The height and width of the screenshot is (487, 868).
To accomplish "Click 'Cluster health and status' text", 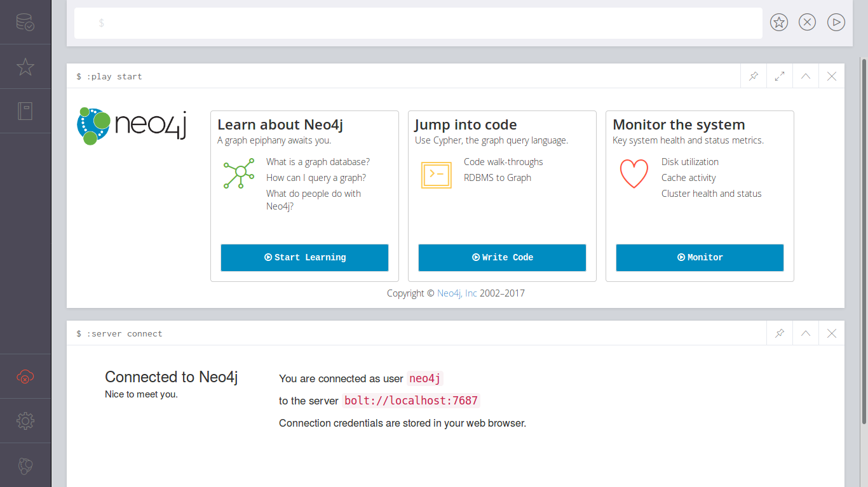I will pos(712,194).
